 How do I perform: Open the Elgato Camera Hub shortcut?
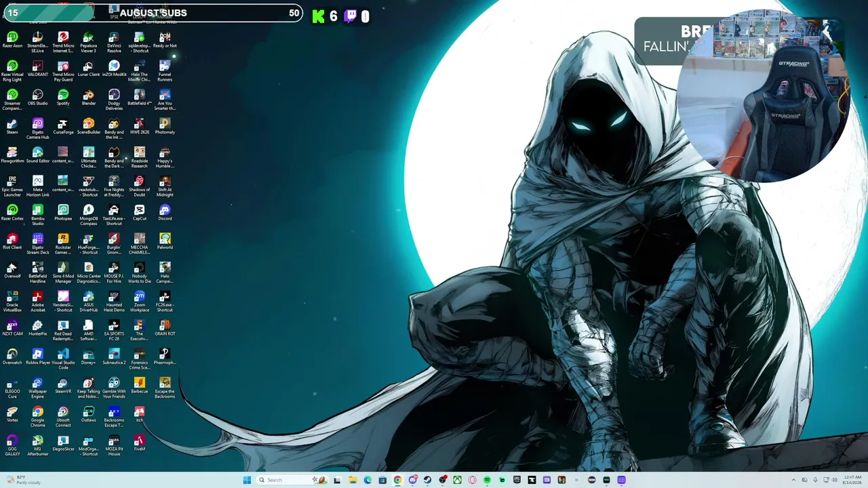tap(37, 129)
